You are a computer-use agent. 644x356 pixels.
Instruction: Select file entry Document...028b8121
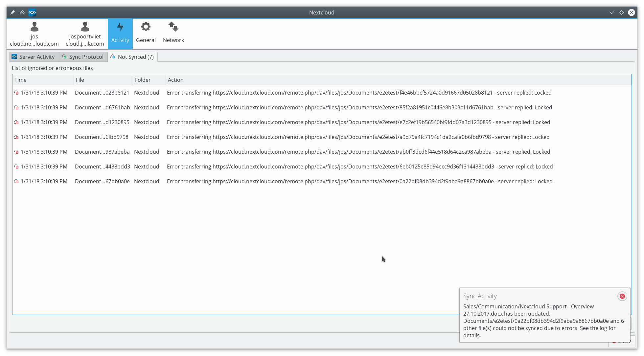click(x=102, y=93)
